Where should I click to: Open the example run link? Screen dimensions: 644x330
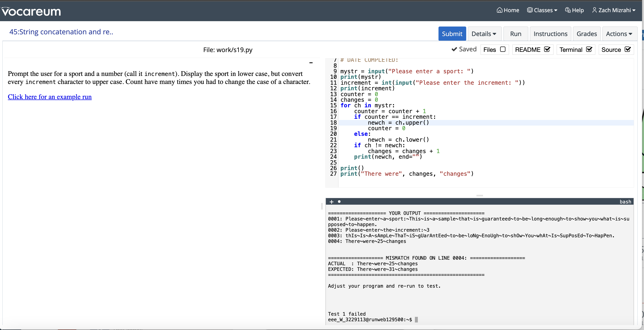(x=50, y=97)
